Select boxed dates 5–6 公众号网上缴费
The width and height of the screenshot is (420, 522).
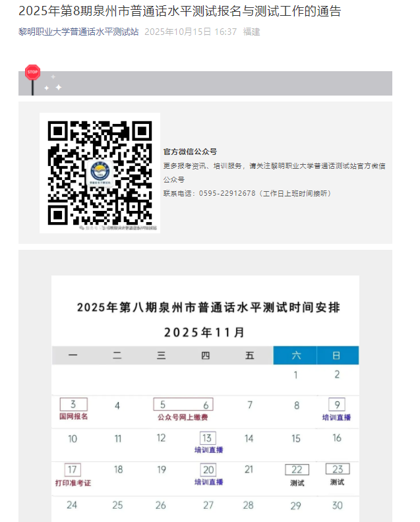(183, 405)
